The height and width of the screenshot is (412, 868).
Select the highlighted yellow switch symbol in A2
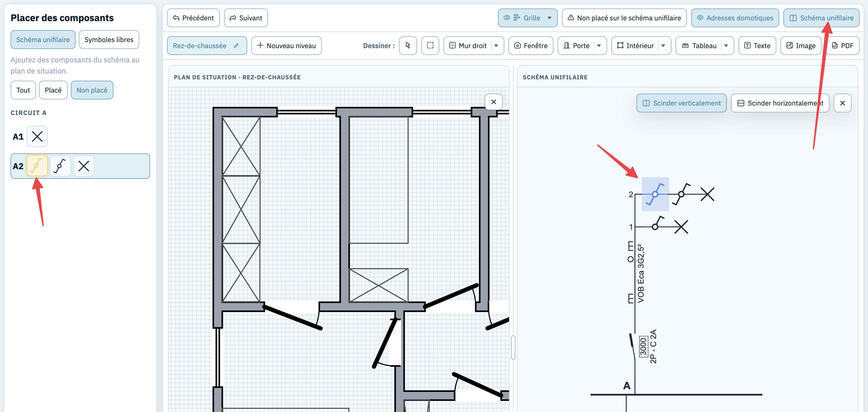(x=37, y=166)
